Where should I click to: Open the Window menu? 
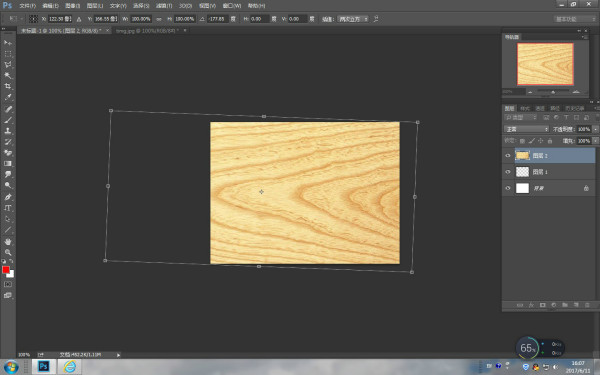[x=232, y=6]
